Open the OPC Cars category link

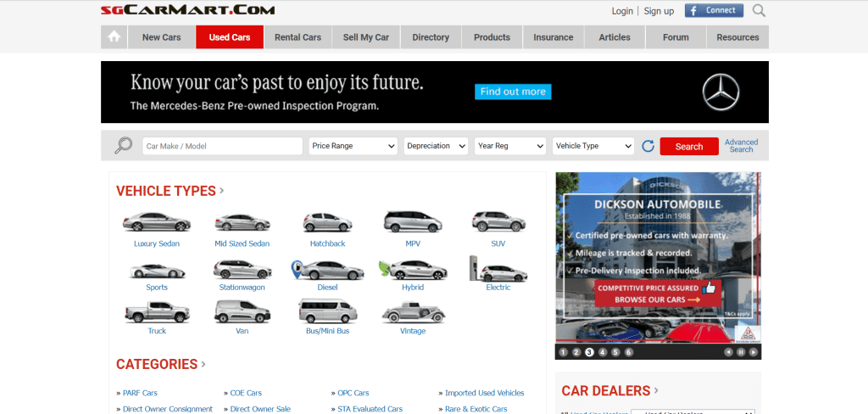click(353, 393)
